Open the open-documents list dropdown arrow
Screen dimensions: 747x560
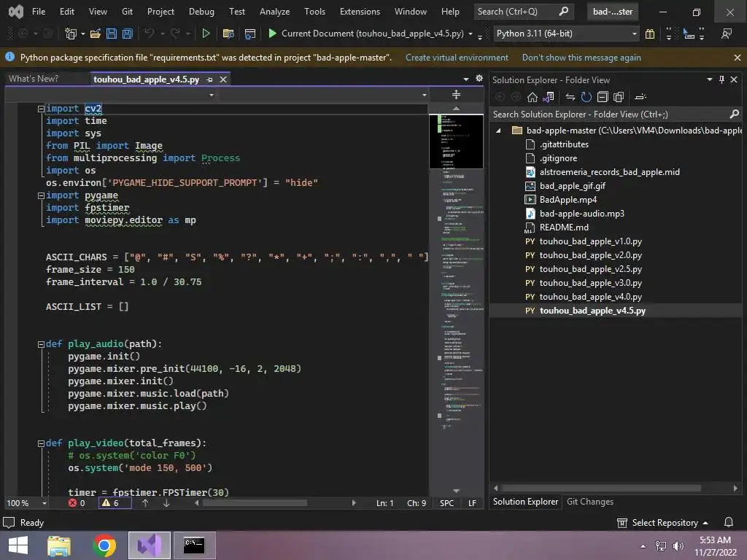[466, 79]
